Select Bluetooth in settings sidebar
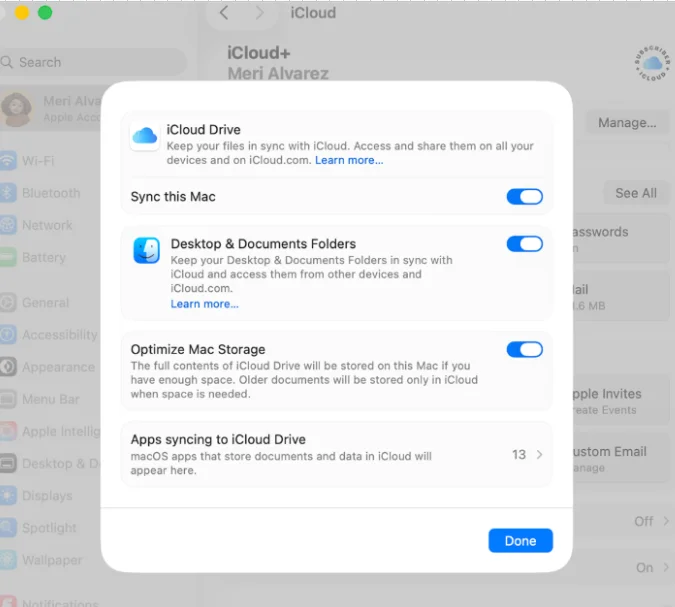 coord(51,193)
